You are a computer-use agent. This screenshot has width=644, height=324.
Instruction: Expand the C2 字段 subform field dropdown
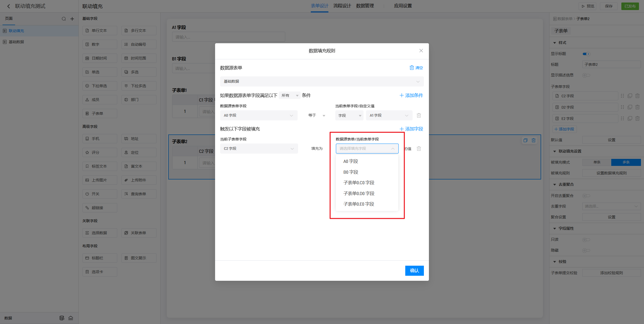[259, 149]
